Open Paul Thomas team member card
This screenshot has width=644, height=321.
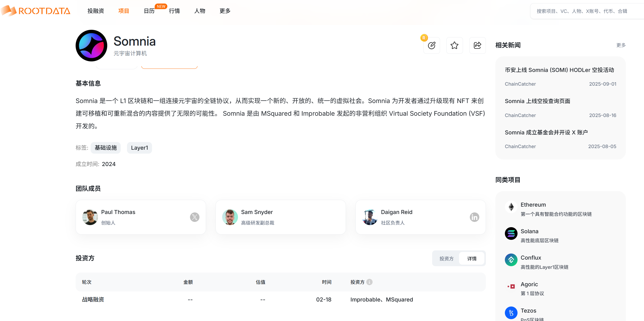141,217
